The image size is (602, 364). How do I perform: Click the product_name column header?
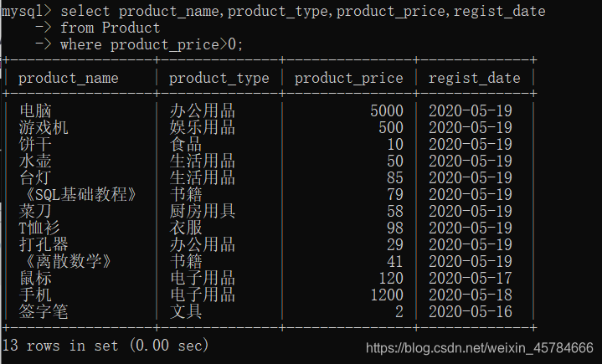pos(69,79)
